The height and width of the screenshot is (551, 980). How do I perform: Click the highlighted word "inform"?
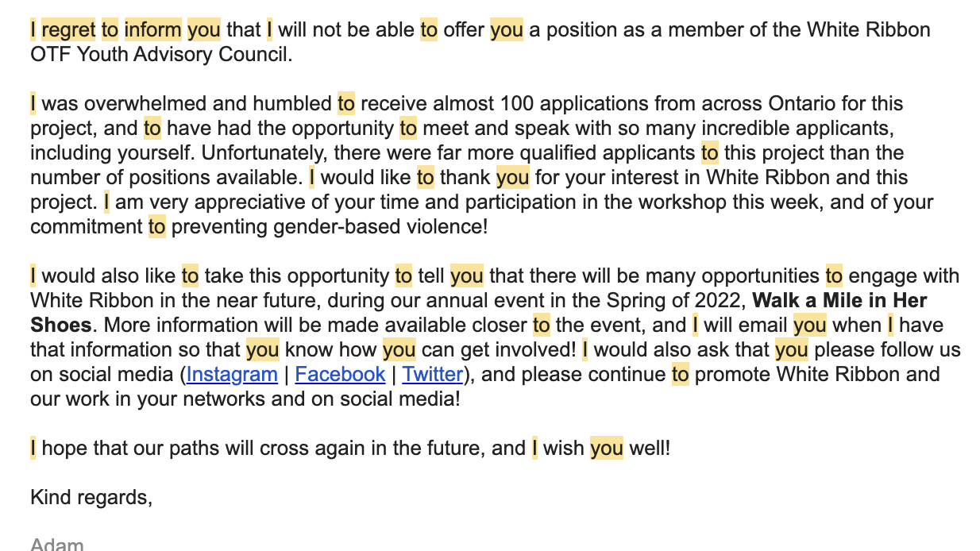click(x=152, y=30)
